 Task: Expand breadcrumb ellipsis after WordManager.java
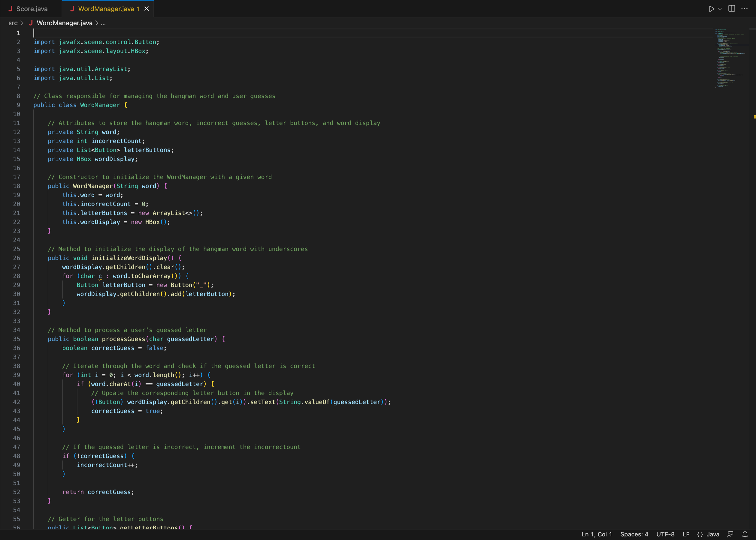click(103, 23)
